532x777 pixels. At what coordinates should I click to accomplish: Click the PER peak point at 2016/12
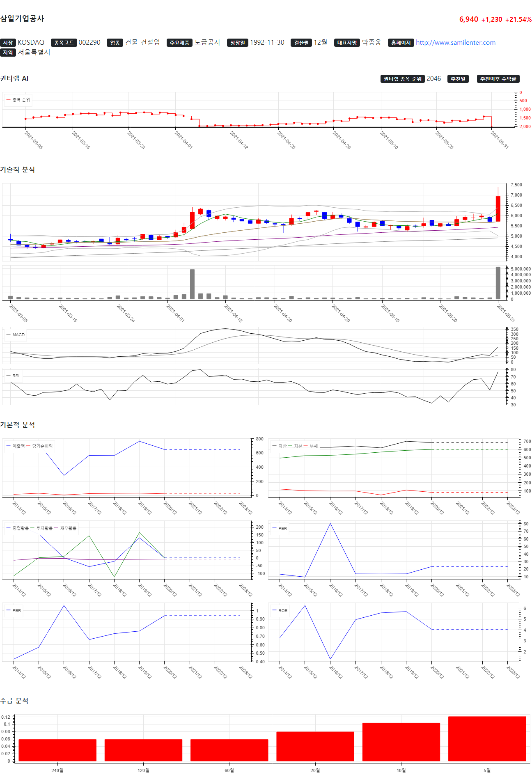coord(330,523)
